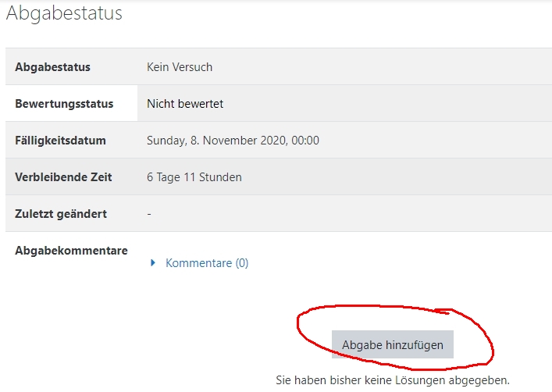The image size is (552, 392).
Task: Click the Abgabestatus page heading
Action: [64, 13]
